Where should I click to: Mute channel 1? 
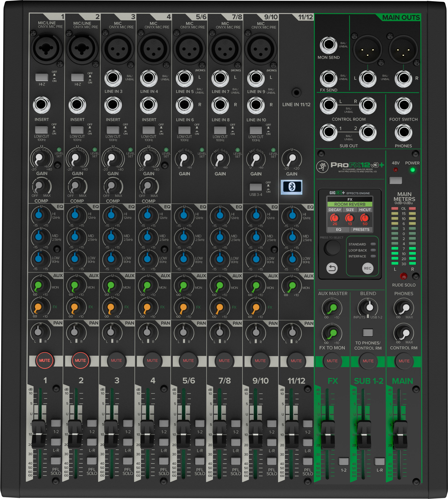coord(45,361)
